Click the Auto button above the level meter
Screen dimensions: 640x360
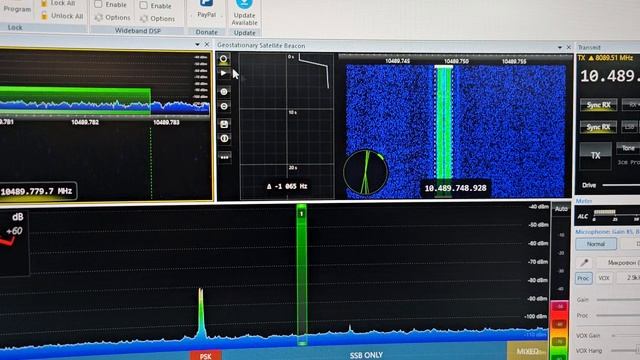561,209
